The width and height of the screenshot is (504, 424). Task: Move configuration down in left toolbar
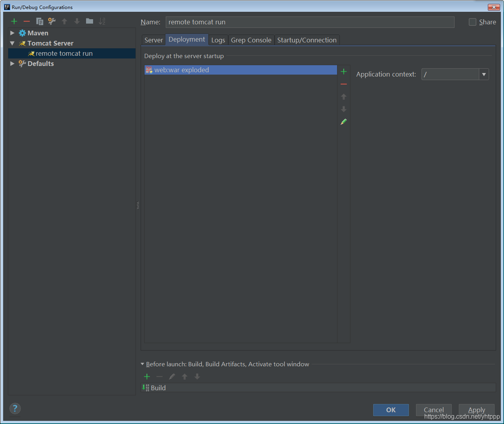77,21
